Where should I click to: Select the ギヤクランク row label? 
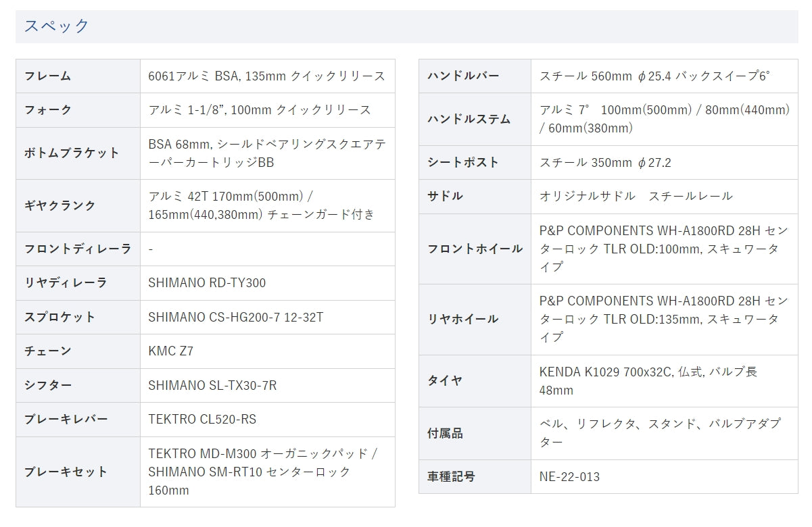[x=60, y=205]
